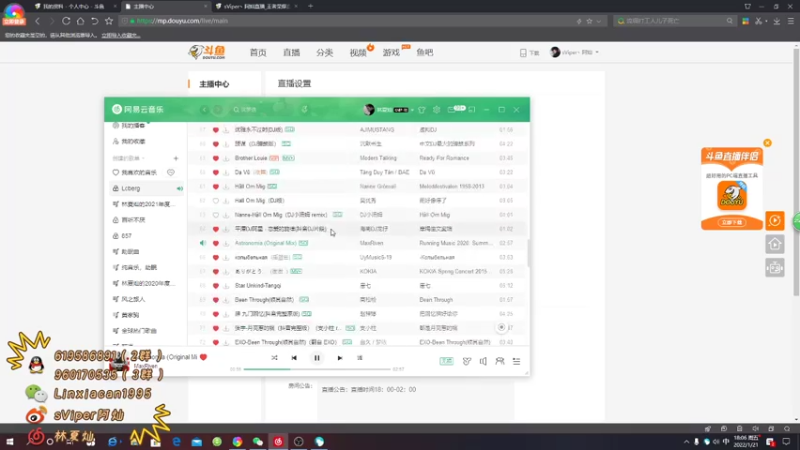
Task: Open Douyu 直播 nav item
Action: pos(291,53)
